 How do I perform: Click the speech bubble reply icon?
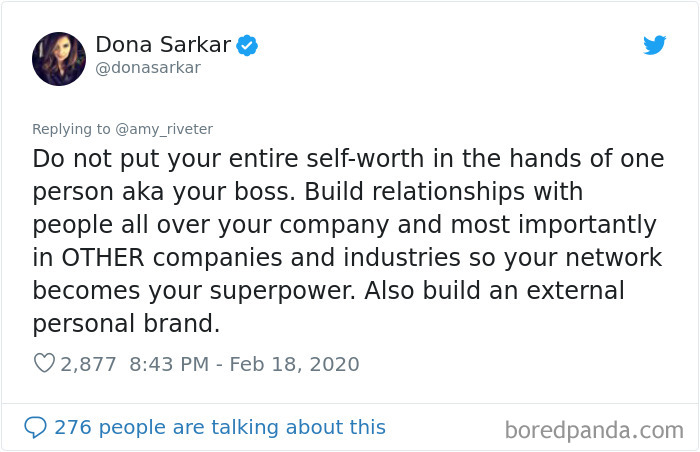[x=35, y=427]
